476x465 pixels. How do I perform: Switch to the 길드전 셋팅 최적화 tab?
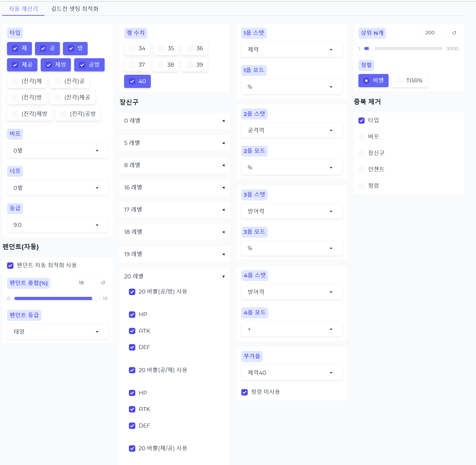point(75,9)
